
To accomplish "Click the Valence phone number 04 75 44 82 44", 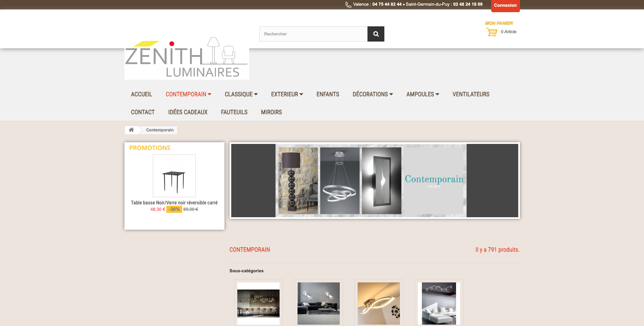I will tap(387, 4).
